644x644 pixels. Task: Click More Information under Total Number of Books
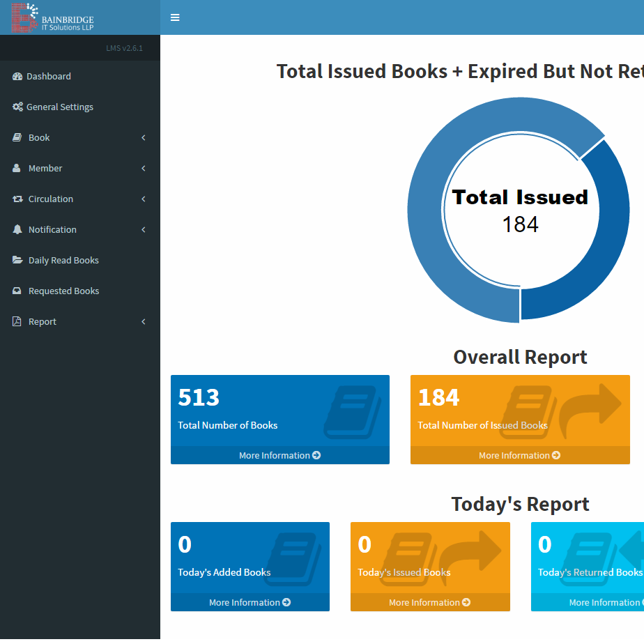click(279, 455)
